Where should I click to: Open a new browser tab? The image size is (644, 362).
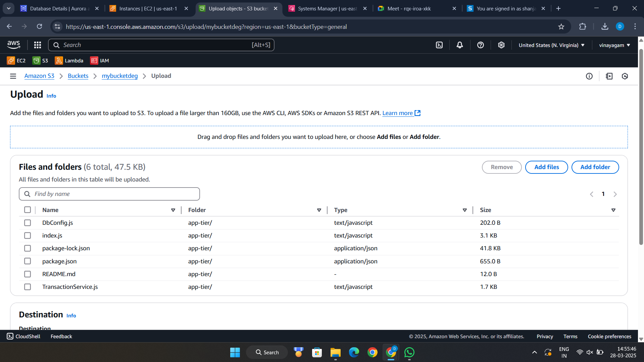click(x=558, y=8)
